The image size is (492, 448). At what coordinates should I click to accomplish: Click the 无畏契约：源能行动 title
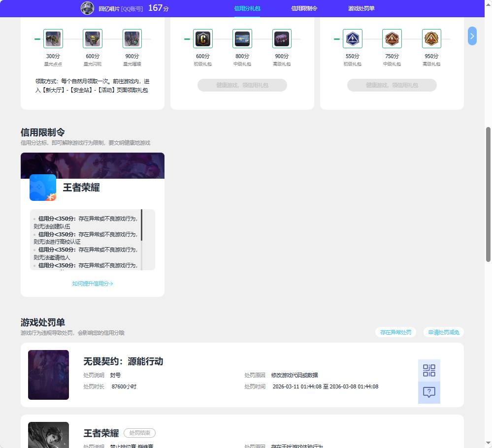[123, 361]
